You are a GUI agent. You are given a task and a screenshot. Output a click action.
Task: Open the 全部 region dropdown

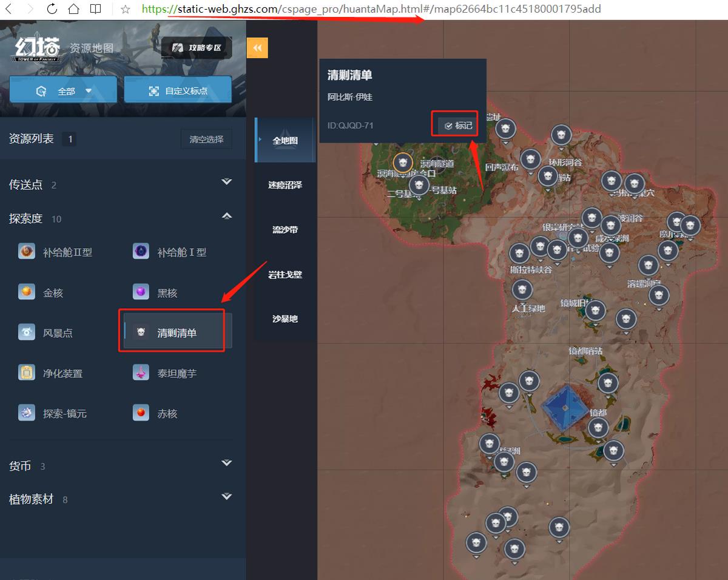point(63,91)
